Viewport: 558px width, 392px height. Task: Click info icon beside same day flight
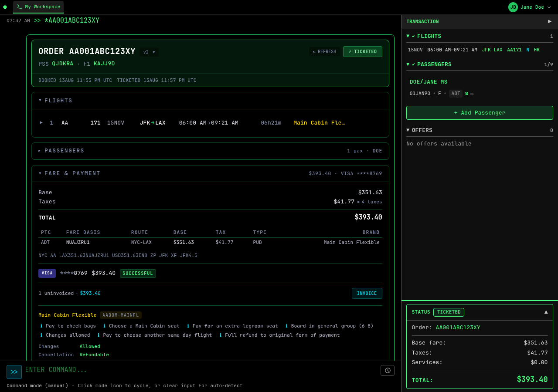(x=99, y=335)
